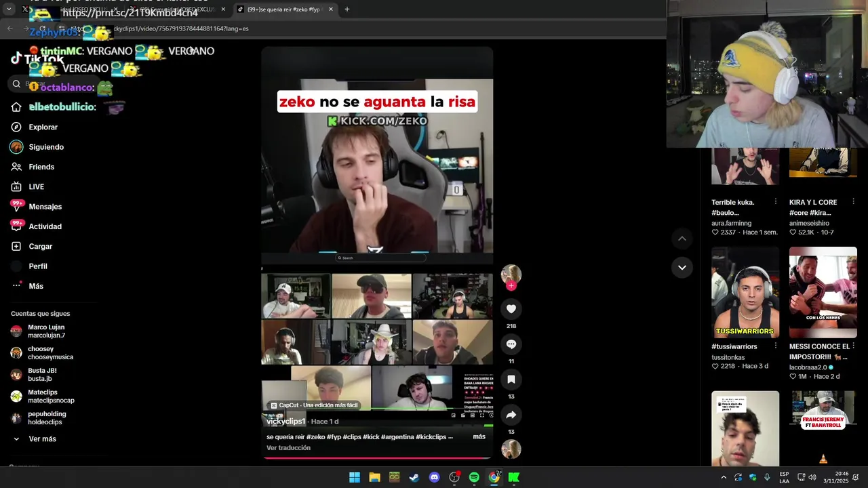
Task: Open the Cargar upload page
Action: 40,247
